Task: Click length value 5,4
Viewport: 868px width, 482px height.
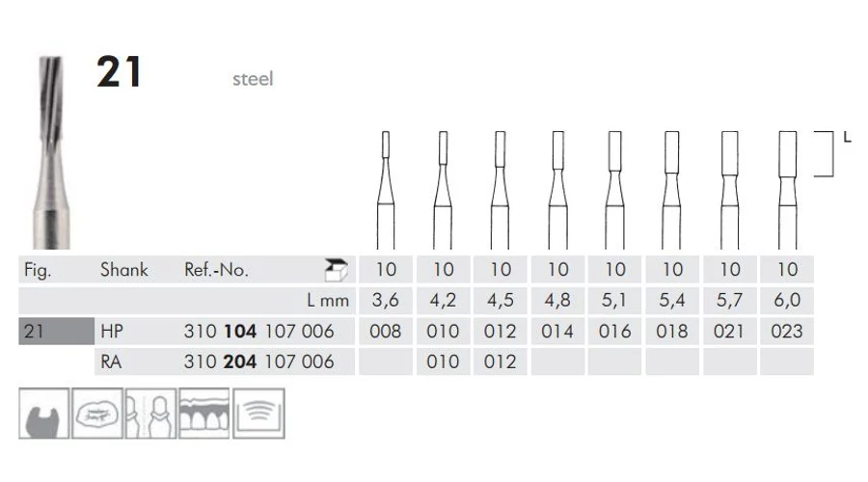Action: 671,300
